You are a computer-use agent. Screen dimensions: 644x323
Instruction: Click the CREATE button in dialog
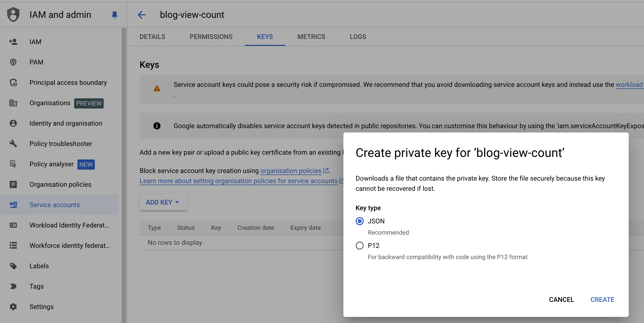(602, 300)
